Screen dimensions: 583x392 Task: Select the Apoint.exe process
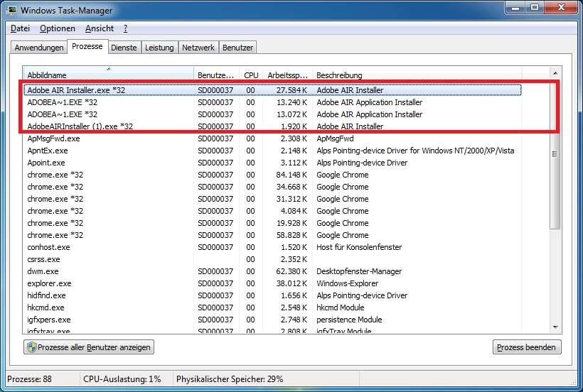click(272, 163)
